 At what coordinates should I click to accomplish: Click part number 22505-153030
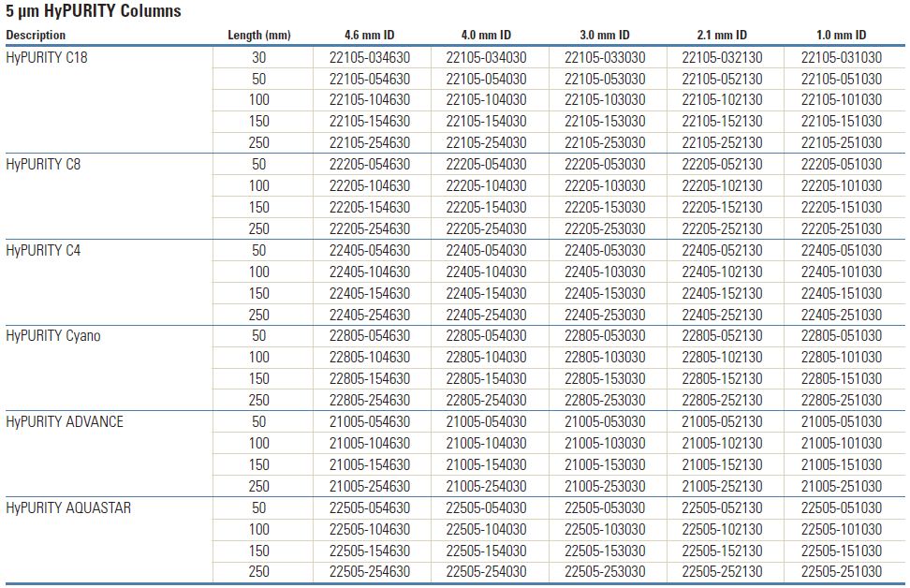pyautogui.click(x=605, y=551)
